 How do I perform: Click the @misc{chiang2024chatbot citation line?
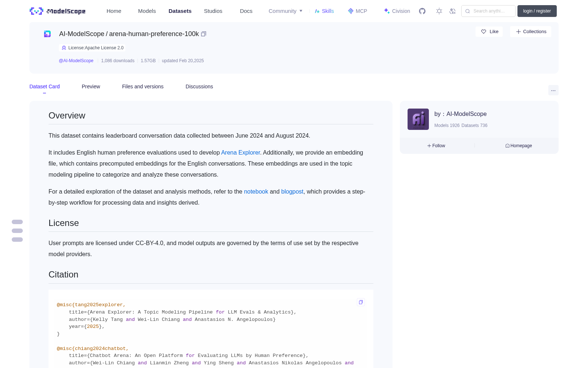click(x=93, y=348)
